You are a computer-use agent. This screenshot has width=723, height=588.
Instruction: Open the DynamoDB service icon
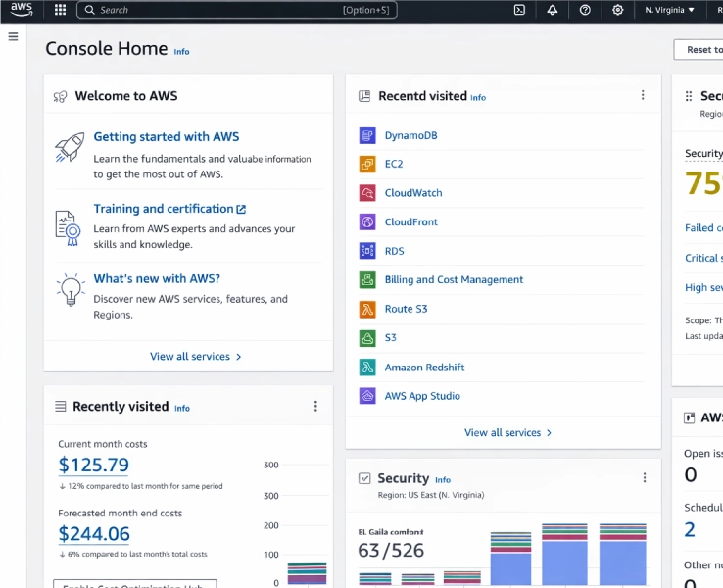tap(367, 135)
